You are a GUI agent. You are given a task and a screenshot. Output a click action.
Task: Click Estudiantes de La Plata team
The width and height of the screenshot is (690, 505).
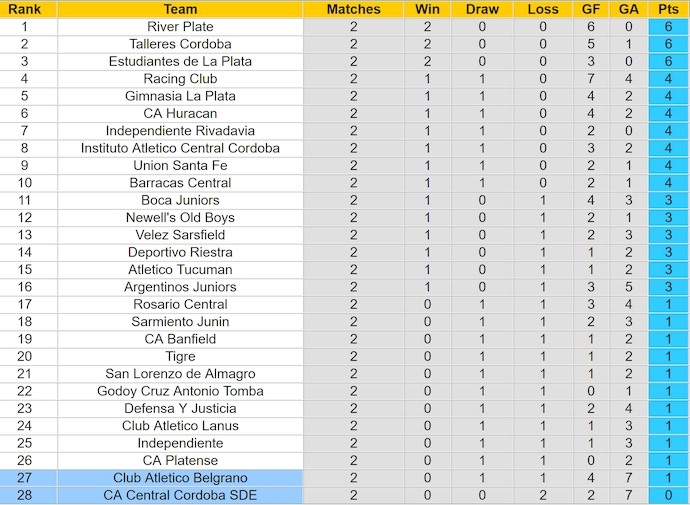click(x=180, y=61)
